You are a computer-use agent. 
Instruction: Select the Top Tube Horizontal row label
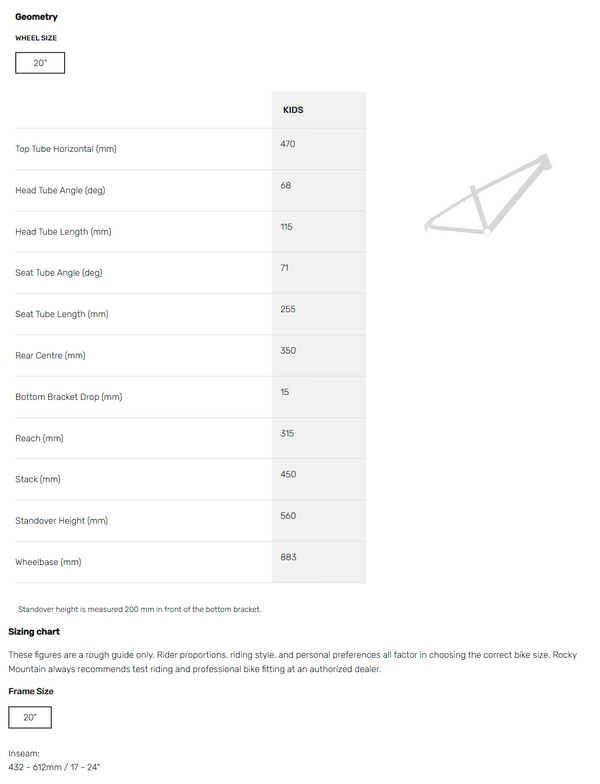point(66,149)
